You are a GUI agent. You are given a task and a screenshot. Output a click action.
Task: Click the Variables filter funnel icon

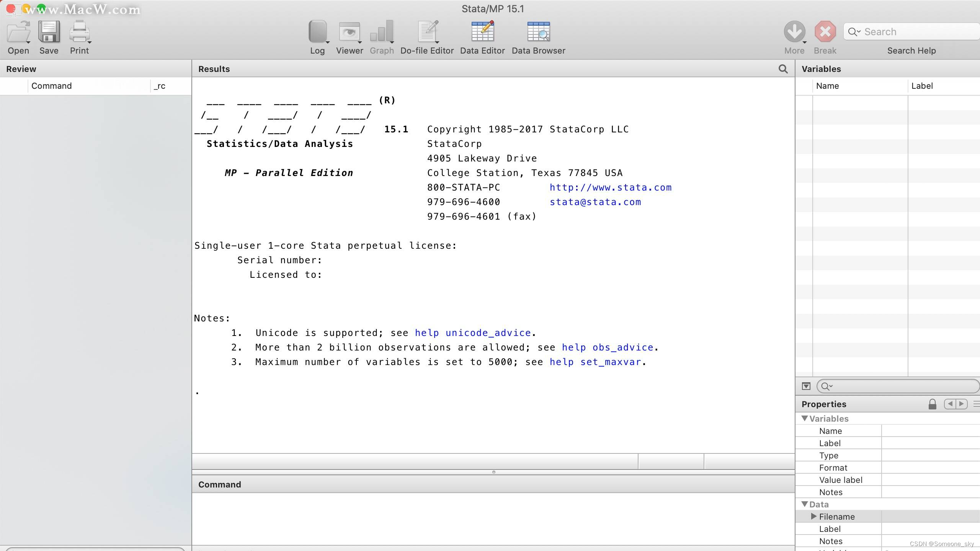(x=806, y=386)
